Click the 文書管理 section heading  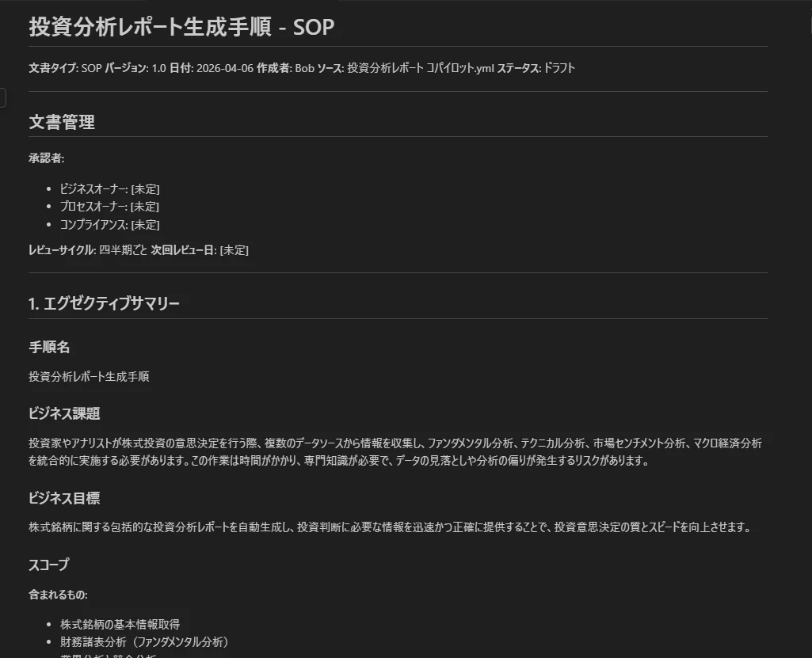point(62,122)
